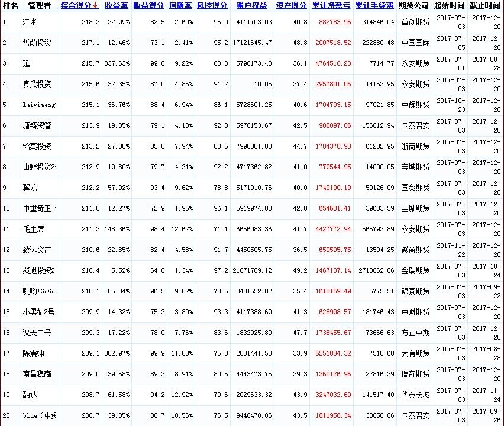Click futures company 浙商期货

click(415, 146)
